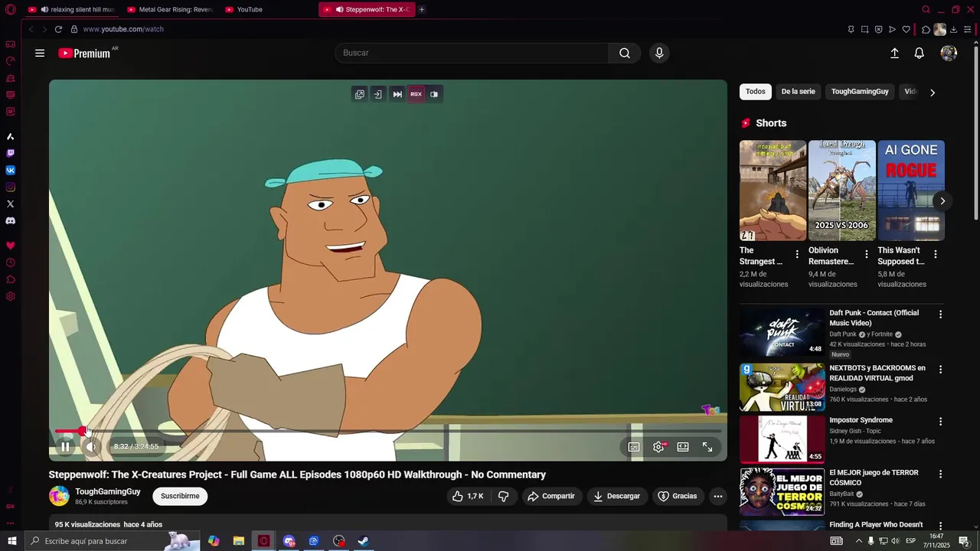
Task: Pause the playing video
Action: click(66, 447)
